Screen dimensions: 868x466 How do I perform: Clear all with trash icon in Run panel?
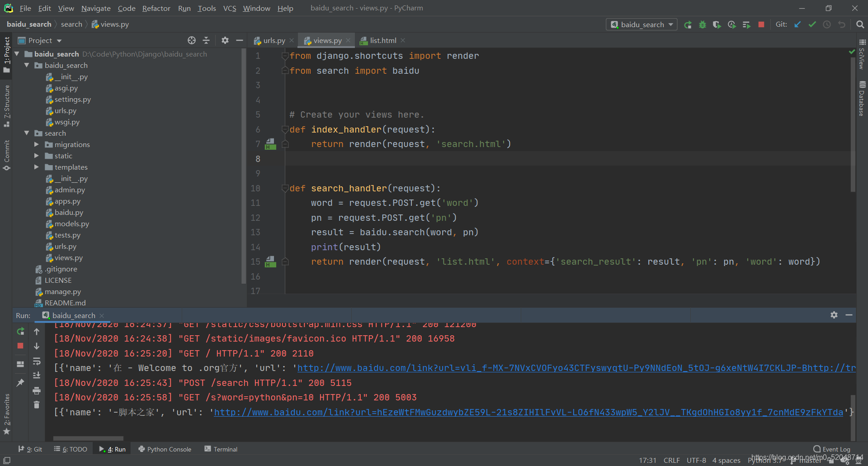tap(37, 405)
